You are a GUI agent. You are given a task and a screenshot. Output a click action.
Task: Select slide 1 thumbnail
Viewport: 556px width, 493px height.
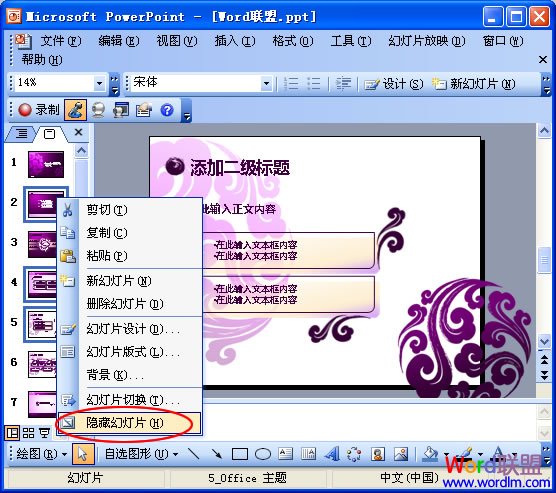pos(46,165)
